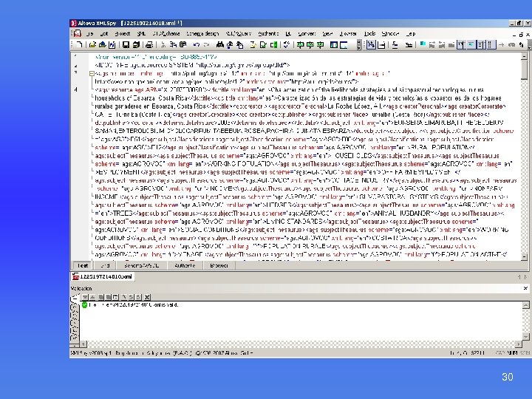The width and height of the screenshot is (532, 399).
Task: Click the blue split-window layout icon
Action: 334,44
